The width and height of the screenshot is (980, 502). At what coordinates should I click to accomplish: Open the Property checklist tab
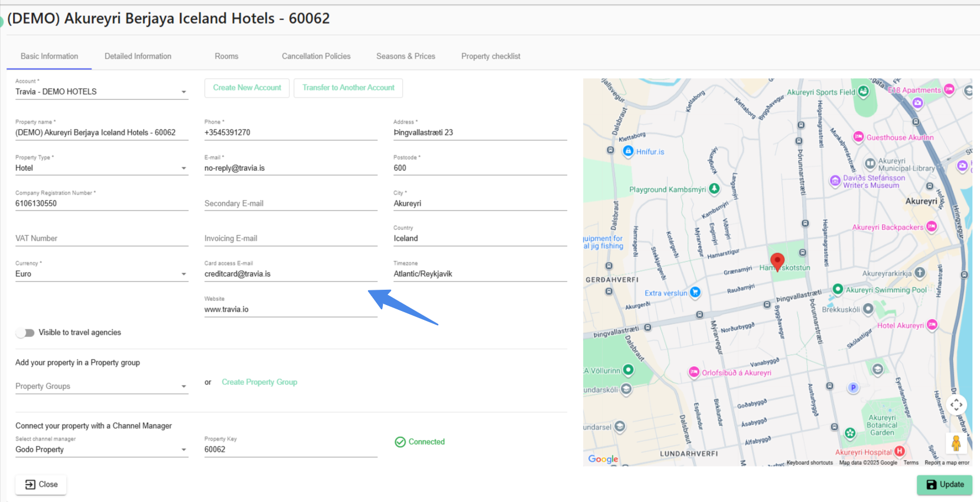point(491,56)
